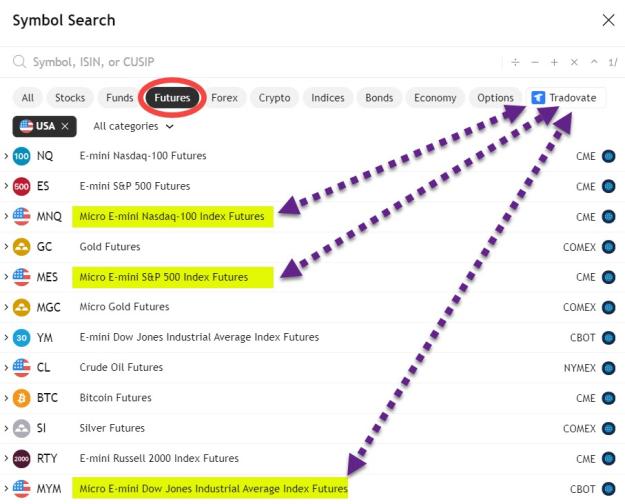Select E-mini S&P 500 Futures
The image size is (625, 504).
click(x=135, y=186)
